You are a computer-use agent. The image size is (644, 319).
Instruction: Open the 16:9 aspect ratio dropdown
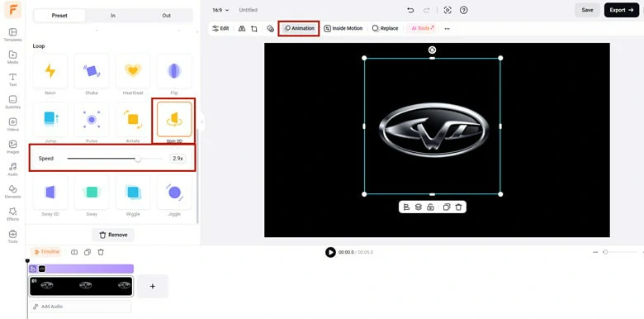click(x=220, y=10)
